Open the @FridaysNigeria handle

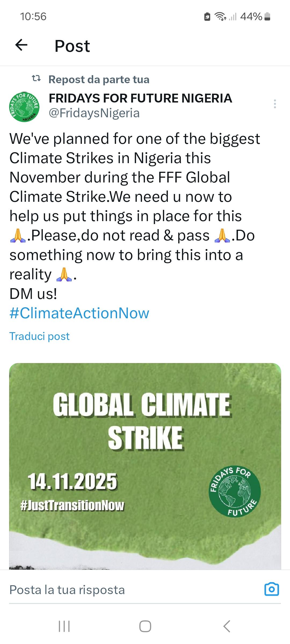click(94, 113)
